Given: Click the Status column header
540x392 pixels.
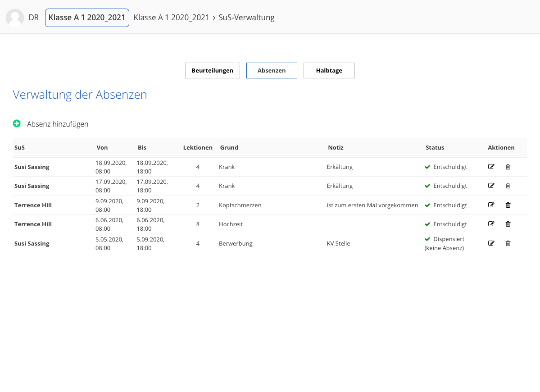Looking at the screenshot, I should (435, 147).
